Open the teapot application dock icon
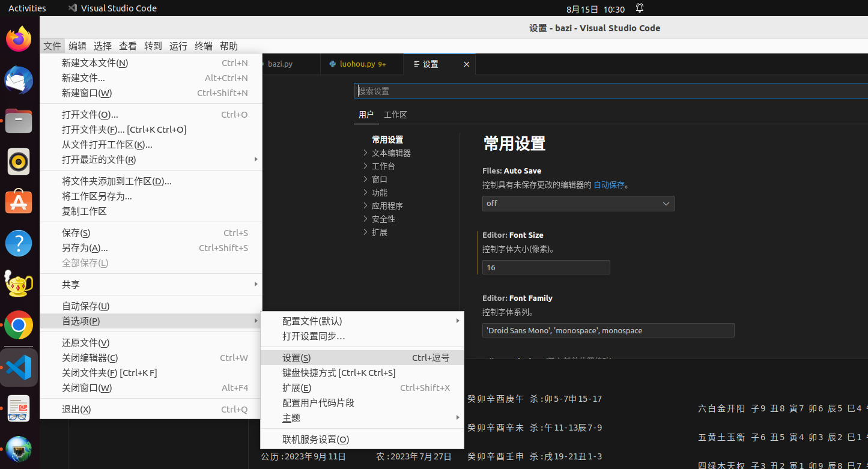 click(19, 284)
